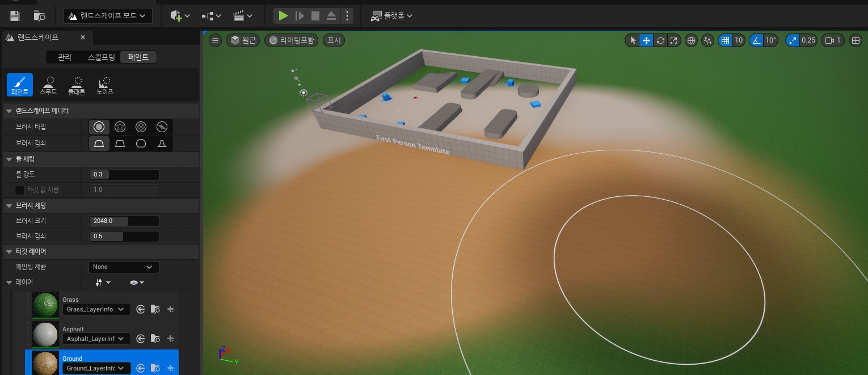The width and height of the screenshot is (868, 375).
Task: Open the Show (표시) menu
Action: pyautogui.click(x=334, y=40)
